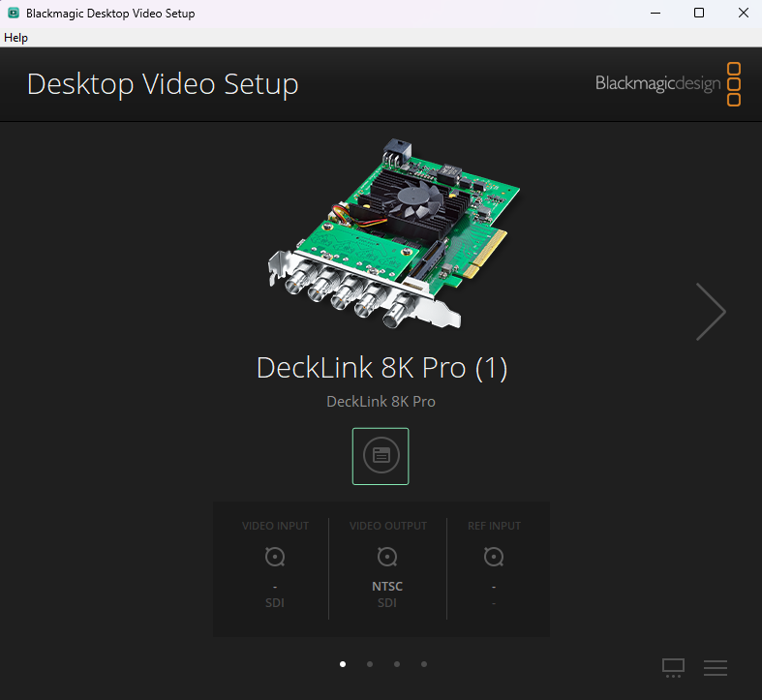Image resolution: width=762 pixels, height=700 pixels.
Task: Maximize the Desktop Video Setup window
Action: pos(699,14)
